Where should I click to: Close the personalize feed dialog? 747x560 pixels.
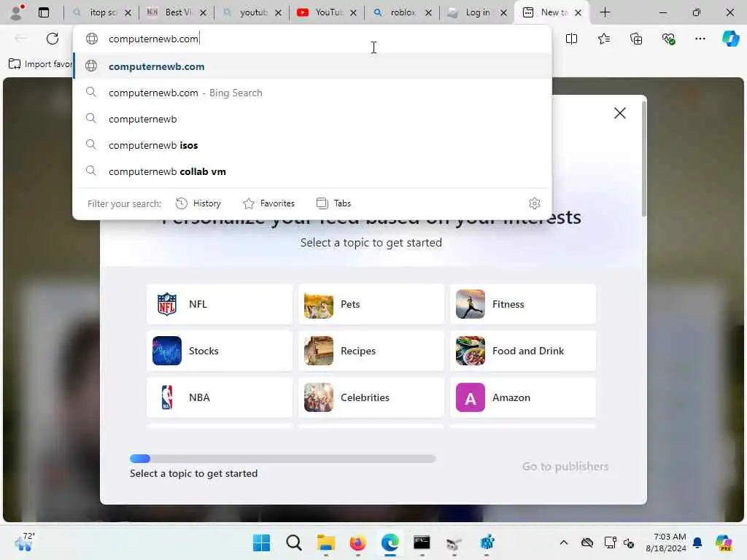coord(620,113)
